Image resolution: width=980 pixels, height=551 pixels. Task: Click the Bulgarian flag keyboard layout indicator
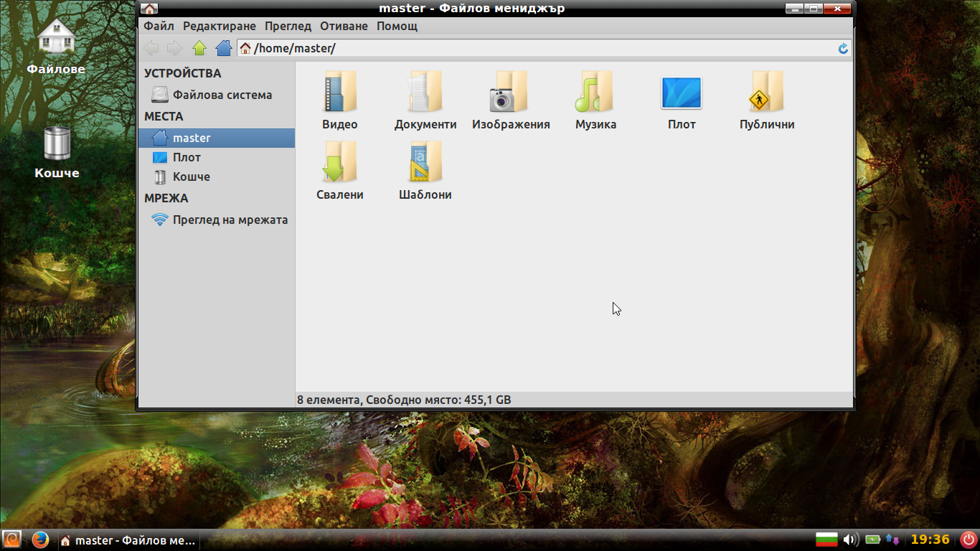tap(827, 540)
